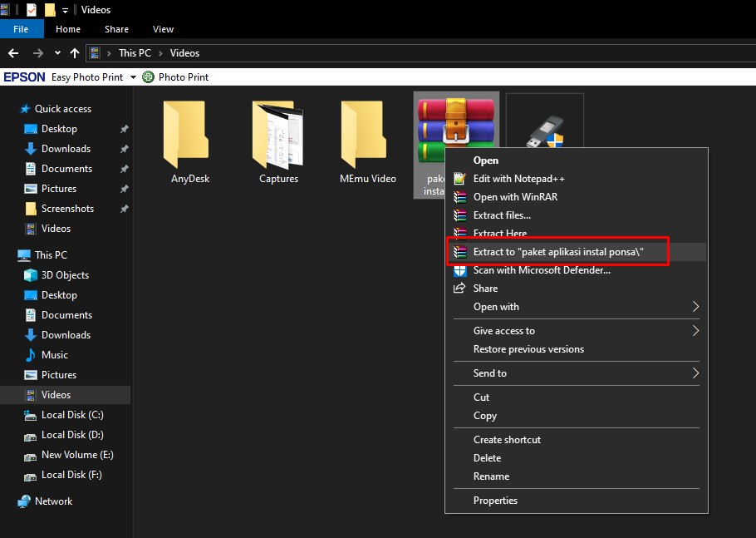
Task: Click Easy Photo Print button label
Action: 86,77
